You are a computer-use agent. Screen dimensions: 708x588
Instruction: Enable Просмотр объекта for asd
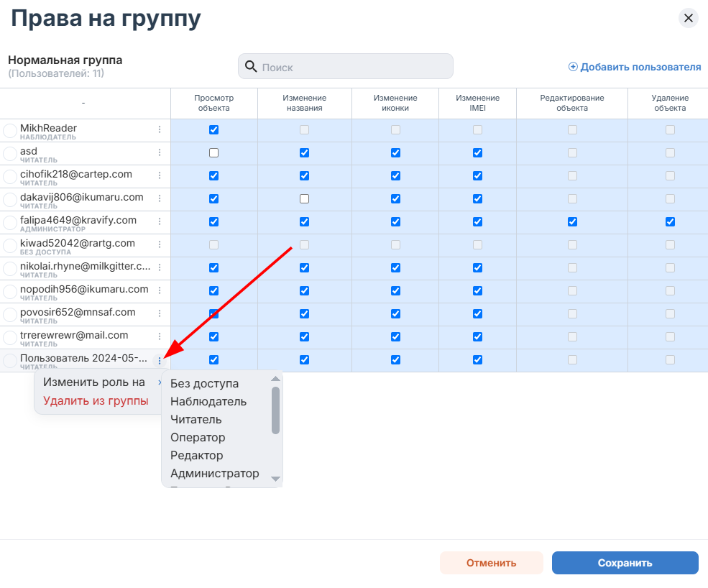pyautogui.click(x=214, y=153)
